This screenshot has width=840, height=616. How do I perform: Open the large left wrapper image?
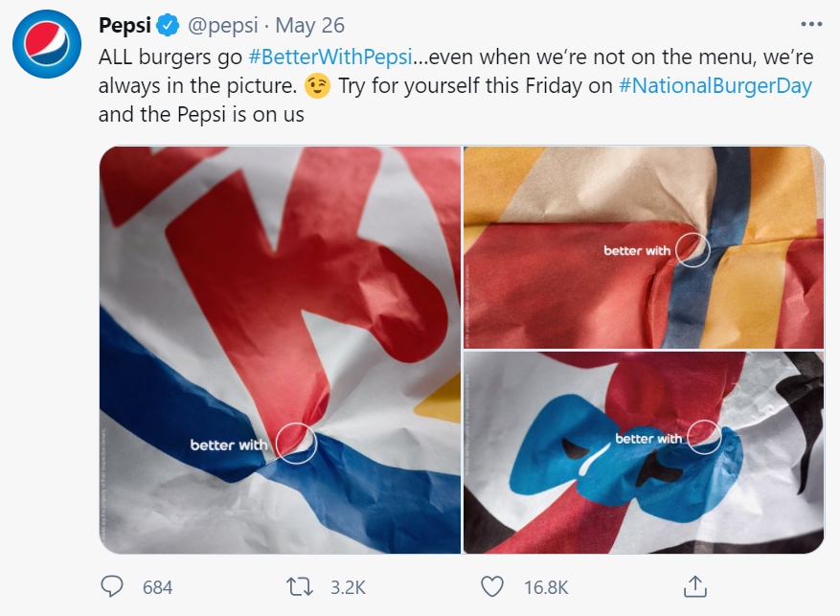tap(280, 350)
